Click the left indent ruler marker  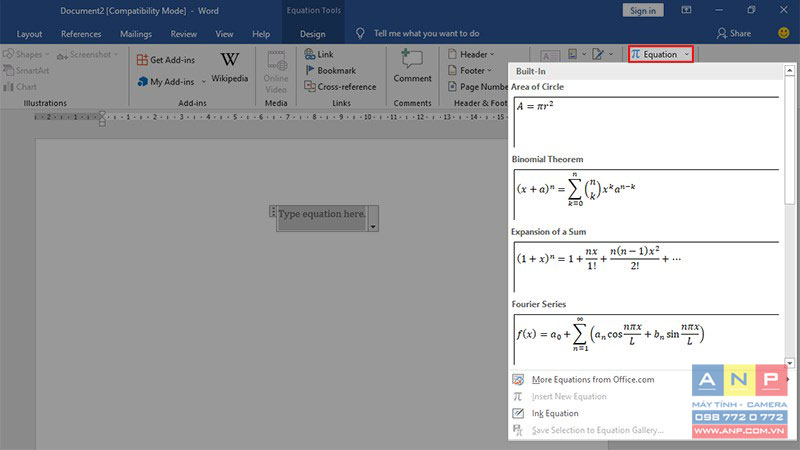click(102, 123)
